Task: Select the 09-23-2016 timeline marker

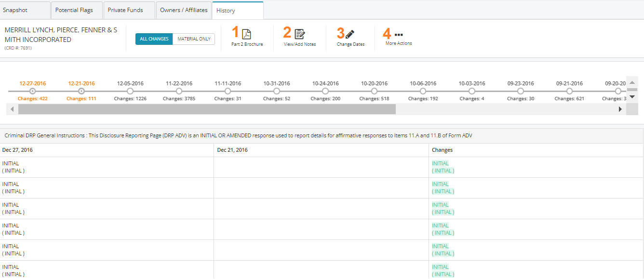Action: [521, 91]
